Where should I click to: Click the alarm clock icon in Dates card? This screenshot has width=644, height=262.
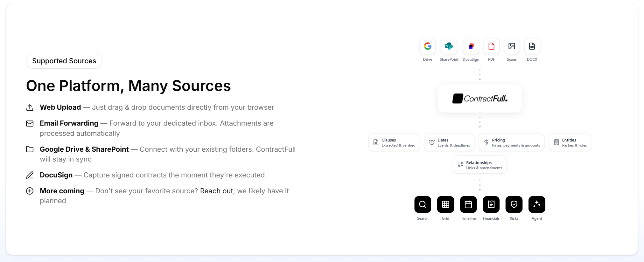coord(432,142)
